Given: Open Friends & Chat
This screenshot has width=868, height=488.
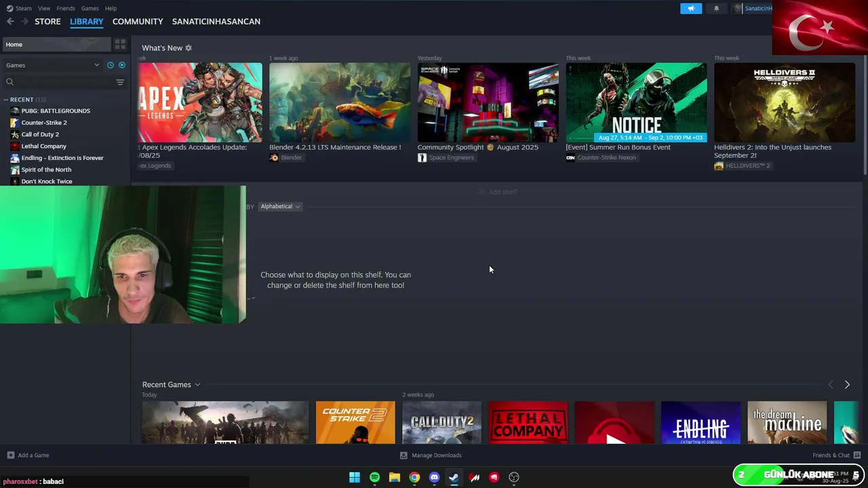Looking at the screenshot, I should [836, 455].
